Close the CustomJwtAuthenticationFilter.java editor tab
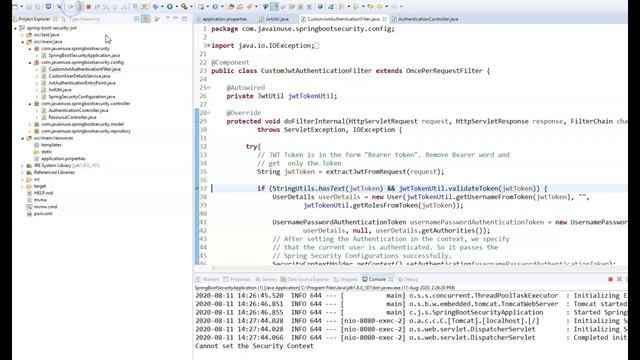Viewport: 640px width, 360px height. click(x=384, y=19)
